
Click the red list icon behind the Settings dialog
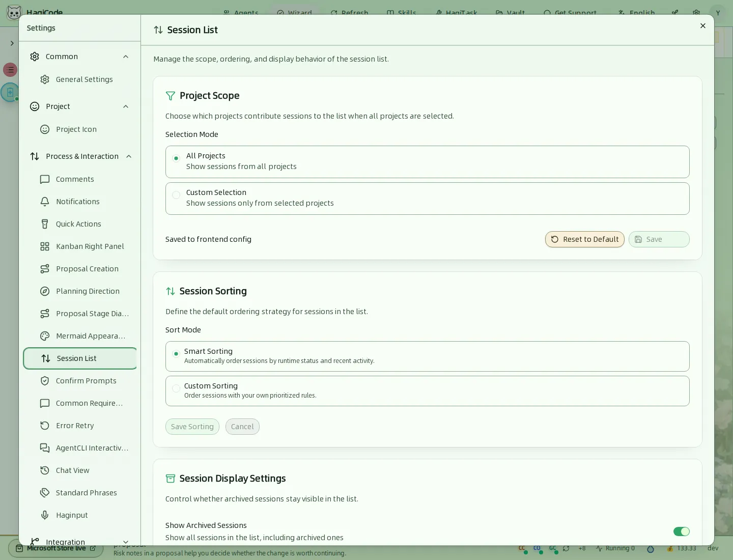point(10,70)
